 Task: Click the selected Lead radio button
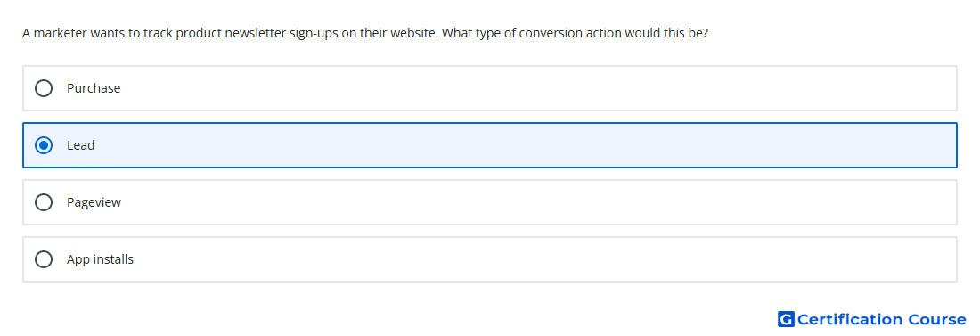coord(44,145)
